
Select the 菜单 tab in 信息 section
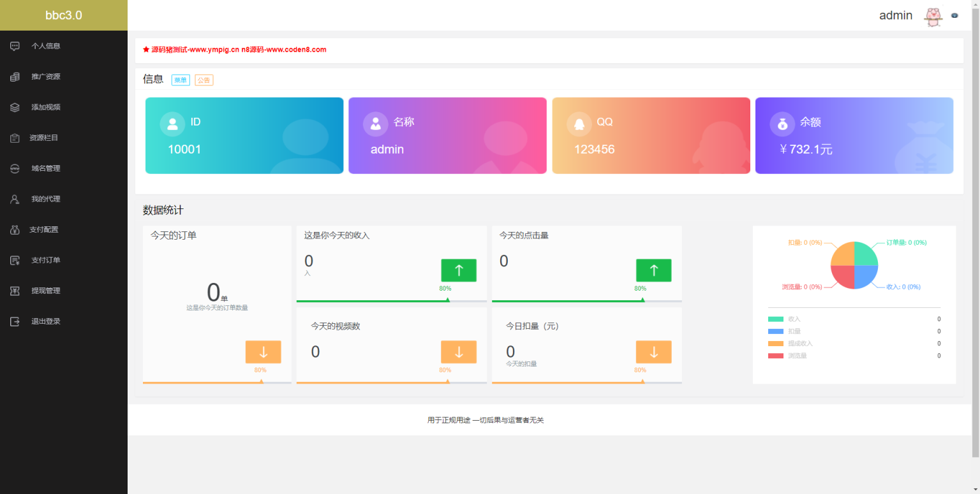[181, 80]
